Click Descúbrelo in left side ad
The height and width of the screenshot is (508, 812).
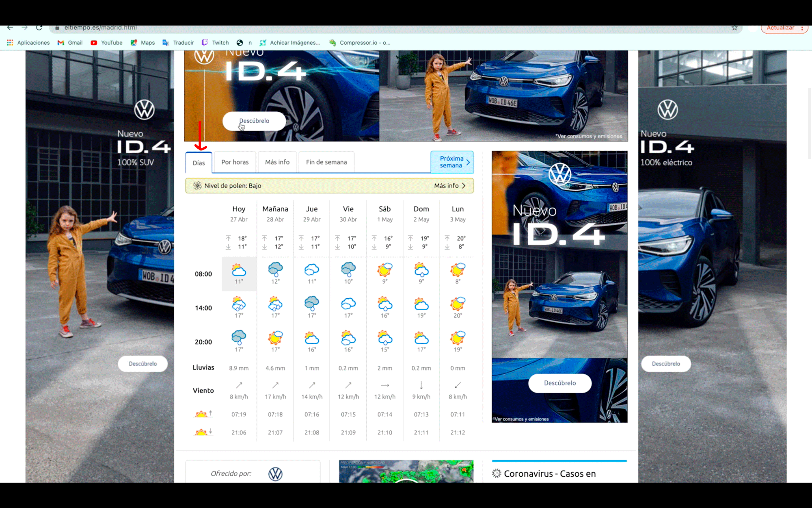143,364
